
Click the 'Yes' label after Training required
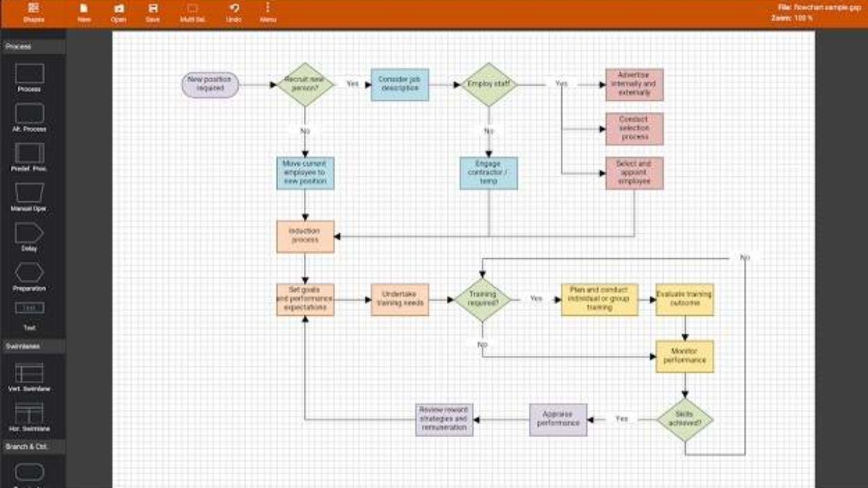coord(536,299)
